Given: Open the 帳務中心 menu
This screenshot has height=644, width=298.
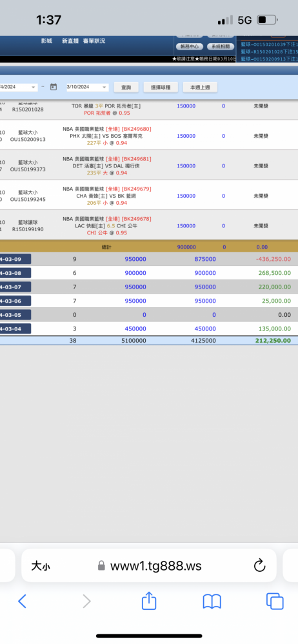Looking at the screenshot, I should pos(190,46).
